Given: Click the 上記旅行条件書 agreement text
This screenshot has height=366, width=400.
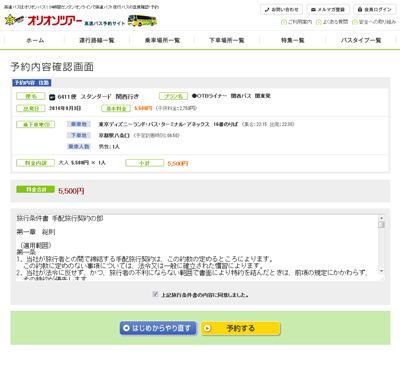Looking at the screenshot, I should tap(205, 295).
